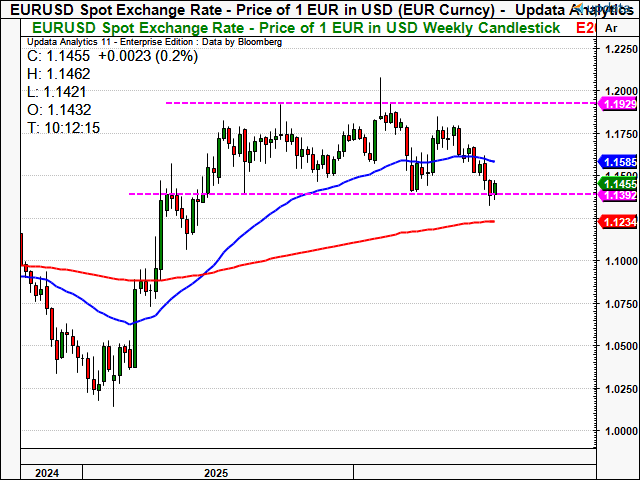Click the green 1.1455 last price tag

[x=618, y=184]
